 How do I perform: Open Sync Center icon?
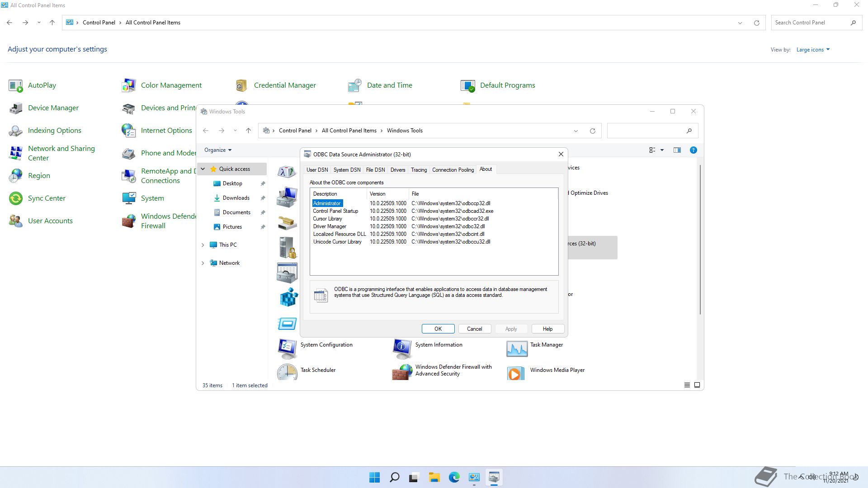[x=16, y=198]
